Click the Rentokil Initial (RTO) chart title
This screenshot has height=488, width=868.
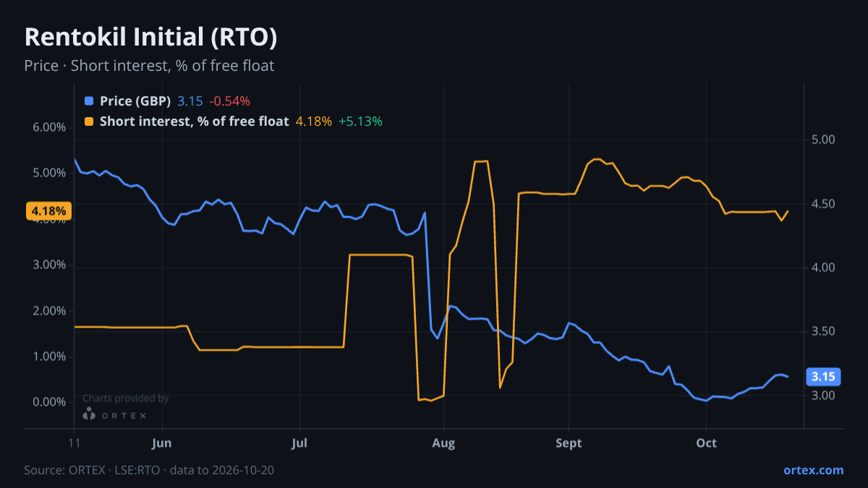[x=150, y=37]
